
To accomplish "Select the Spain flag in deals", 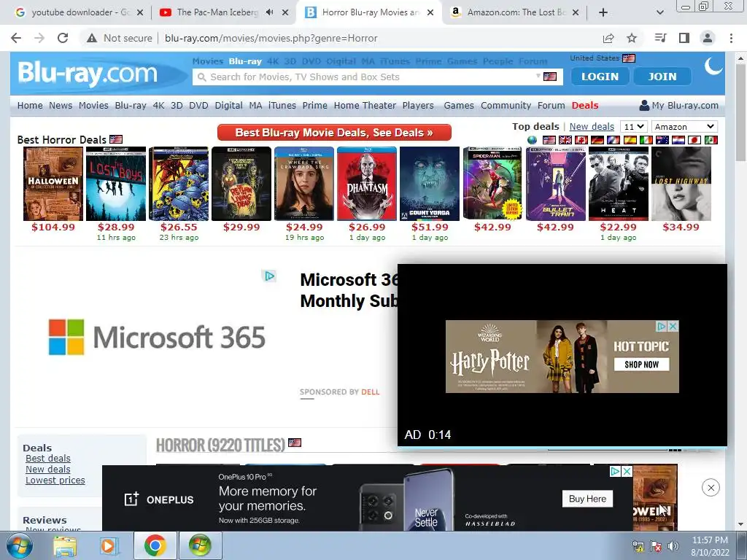I will click(630, 140).
